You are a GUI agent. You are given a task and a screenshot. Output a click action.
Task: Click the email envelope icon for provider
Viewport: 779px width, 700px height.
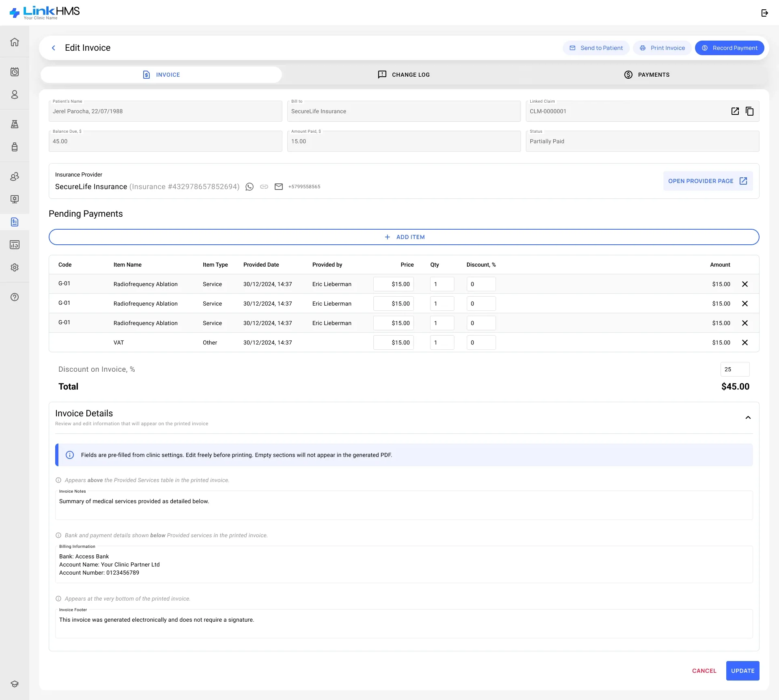coord(279,187)
